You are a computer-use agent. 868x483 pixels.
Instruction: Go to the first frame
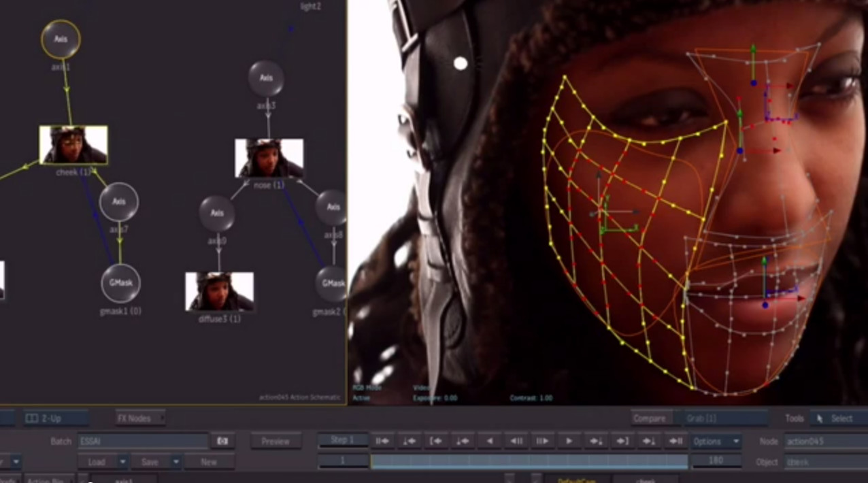(x=383, y=441)
